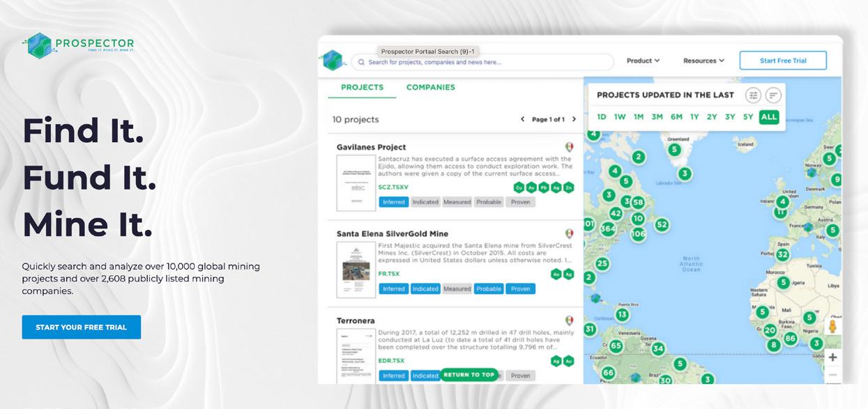Click the Zn commodity hexagon on Gavilanes Project
This screenshot has height=409, width=868.
coord(568,187)
